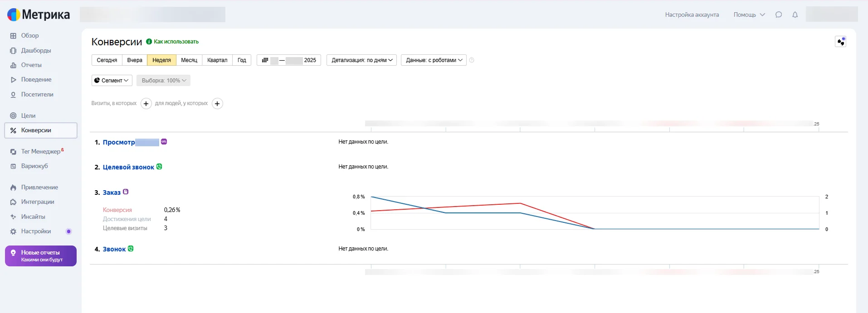Screen dimensions: 868x313
Task: Click the Поведение play icon
Action: click(13, 80)
